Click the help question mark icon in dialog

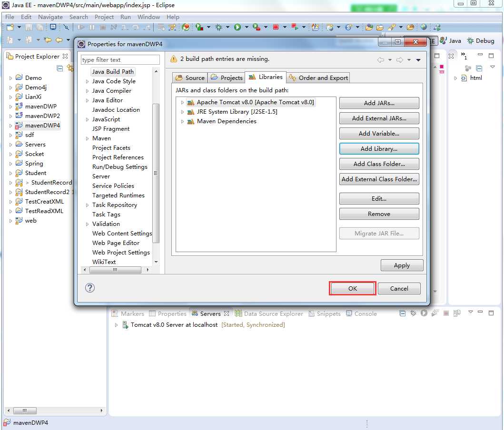89,288
